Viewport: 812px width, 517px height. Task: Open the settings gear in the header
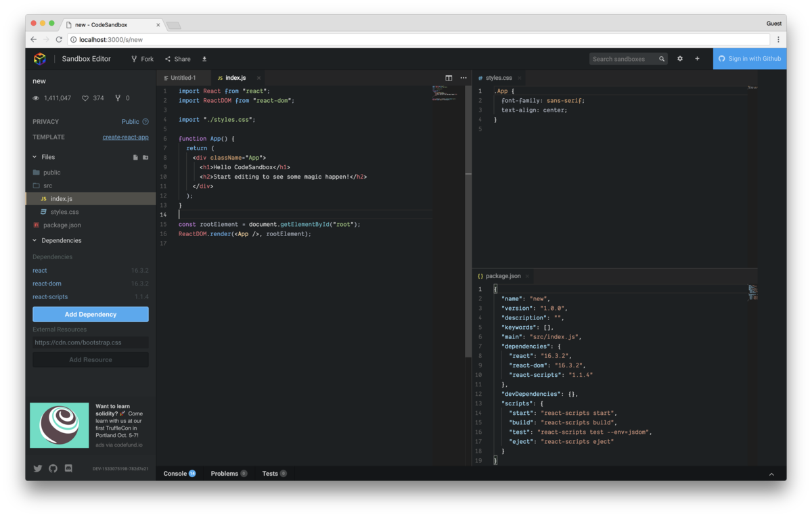point(679,59)
